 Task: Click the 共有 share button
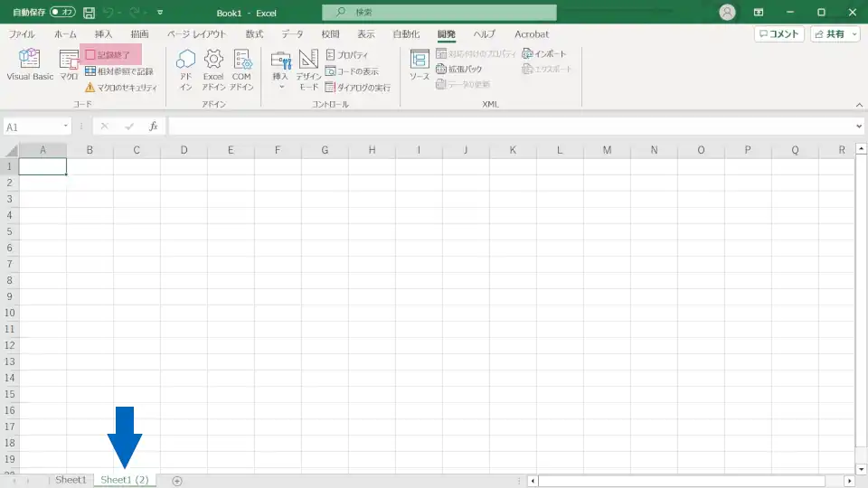coord(835,33)
